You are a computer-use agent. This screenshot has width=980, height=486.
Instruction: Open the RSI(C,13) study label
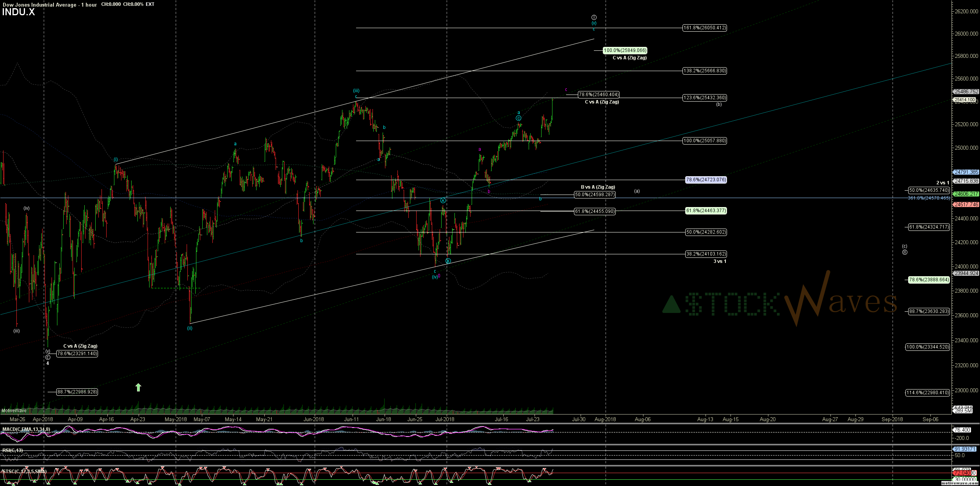[12, 450]
